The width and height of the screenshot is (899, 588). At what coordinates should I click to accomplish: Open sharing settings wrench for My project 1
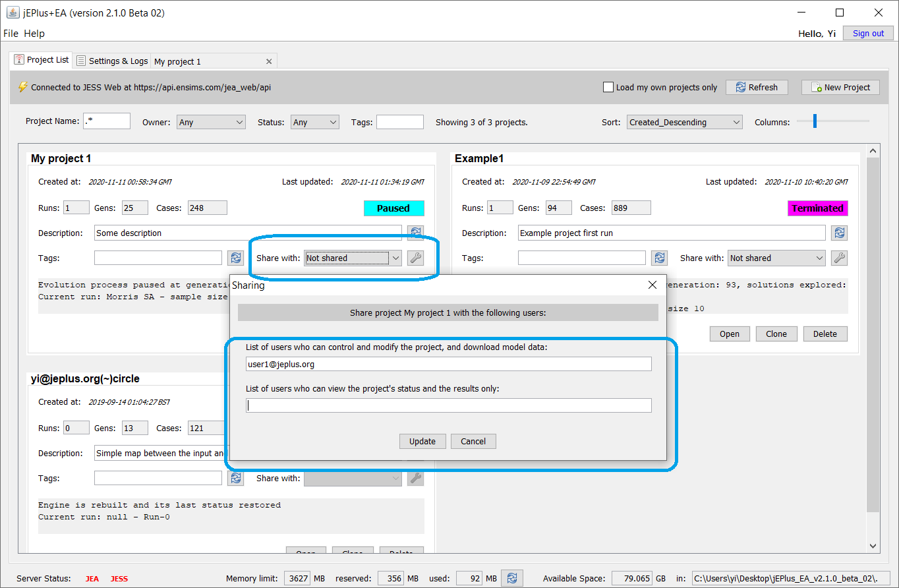(x=415, y=258)
